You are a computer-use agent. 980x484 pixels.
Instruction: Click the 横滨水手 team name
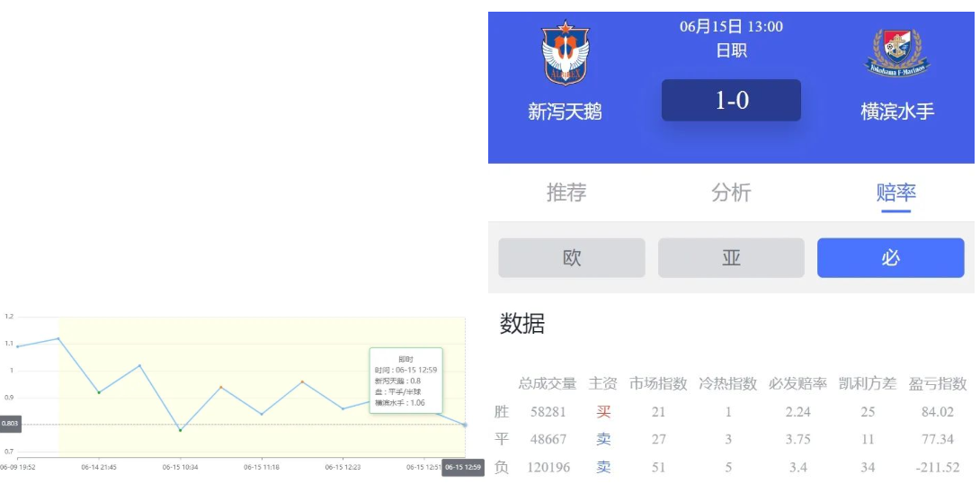[x=897, y=112]
